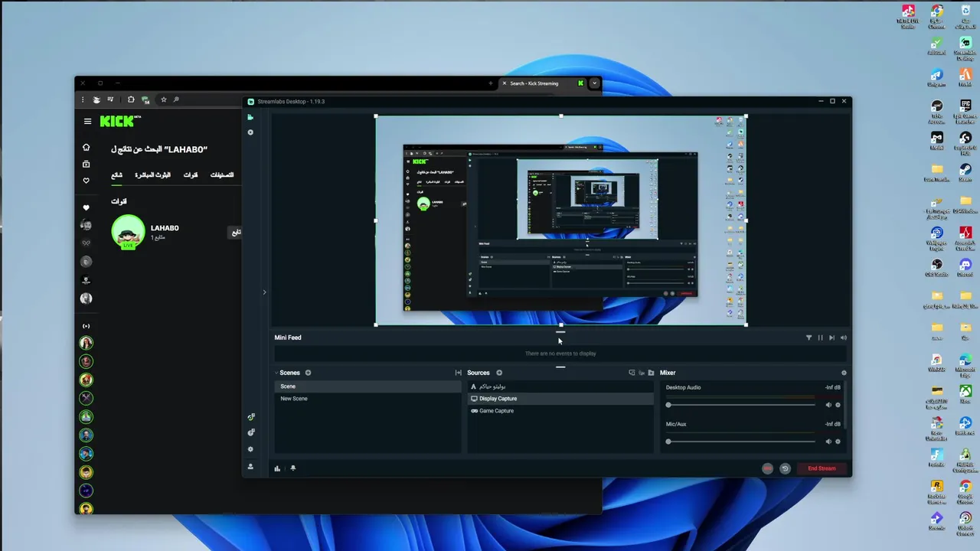Open the account profile icon in Streamlabs sidebar
The image size is (980, 551).
(x=250, y=466)
